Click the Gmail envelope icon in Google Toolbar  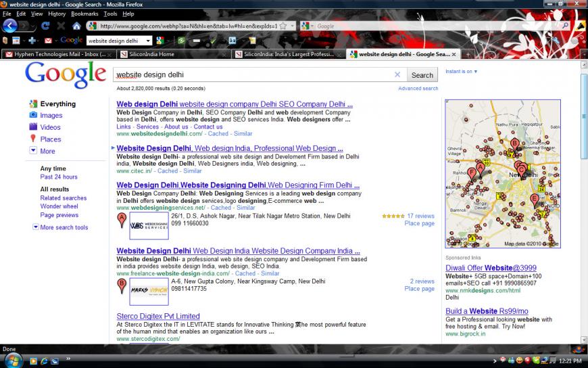point(48,41)
